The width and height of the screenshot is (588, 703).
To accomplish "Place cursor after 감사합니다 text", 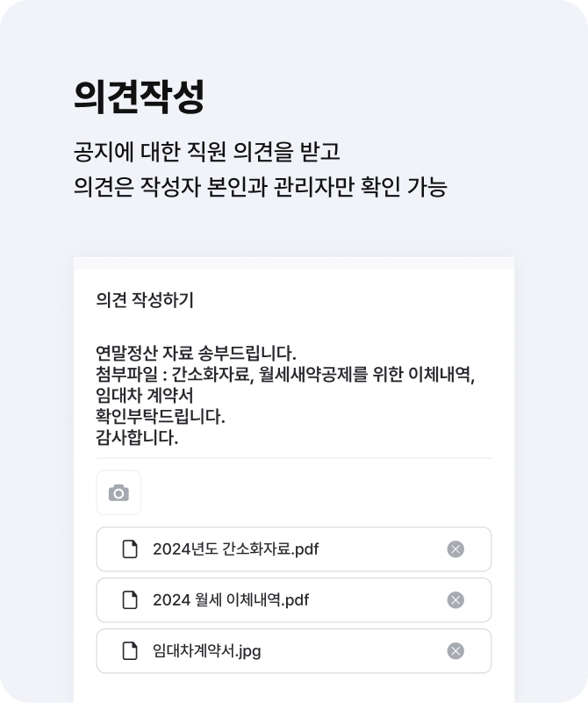I will point(180,438).
